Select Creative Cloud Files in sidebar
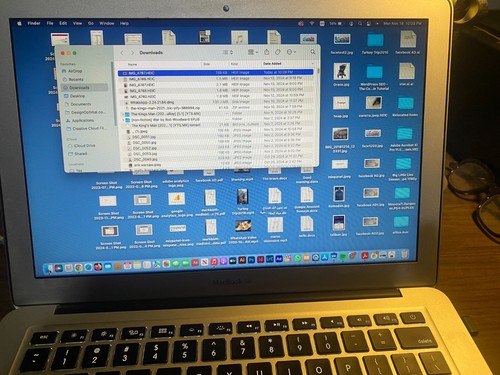This screenshot has width=500, height=375. pos(86,129)
